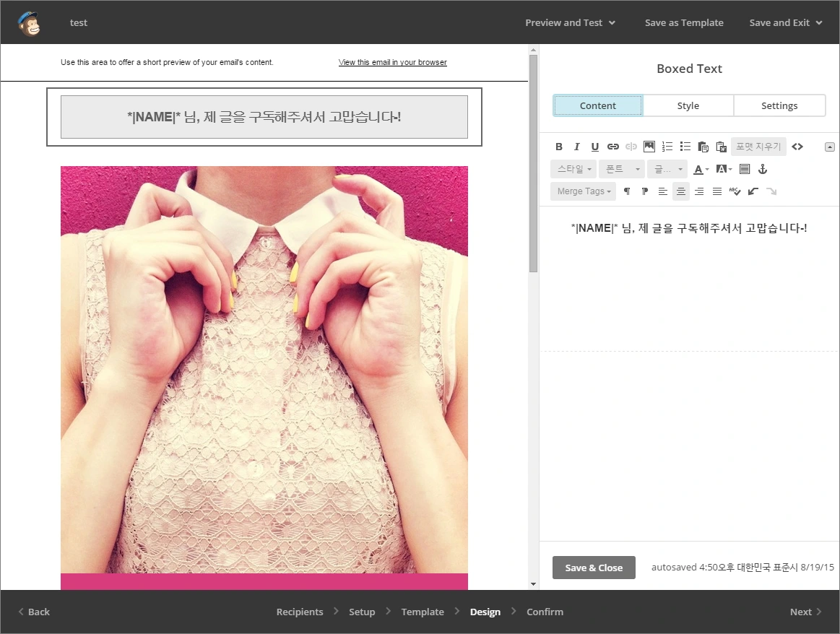Viewport: 840px width, 634px height.
Task: Toggle center text alignment
Action: [x=681, y=191]
